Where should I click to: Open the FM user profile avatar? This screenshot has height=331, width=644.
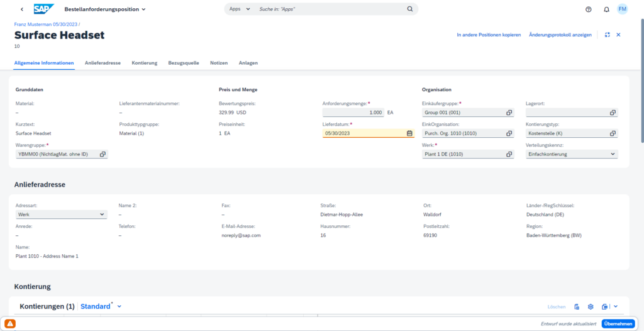[x=622, y=9]
